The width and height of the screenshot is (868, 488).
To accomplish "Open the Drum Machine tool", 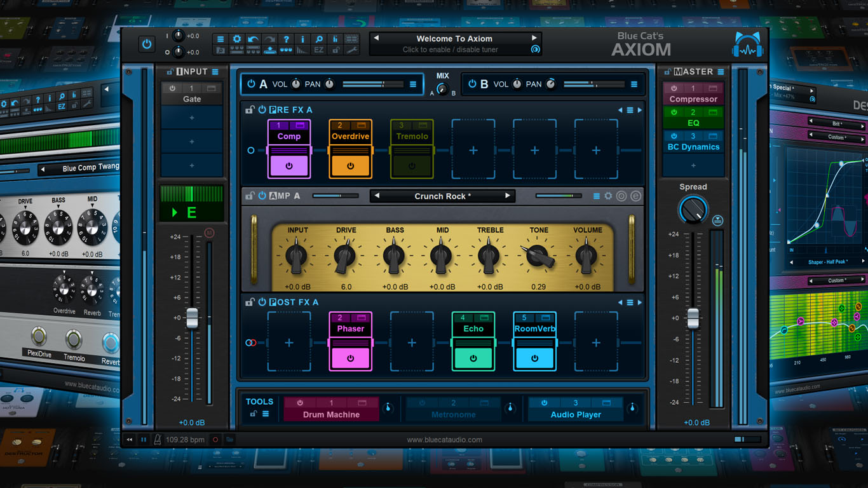I will (331, 414).
